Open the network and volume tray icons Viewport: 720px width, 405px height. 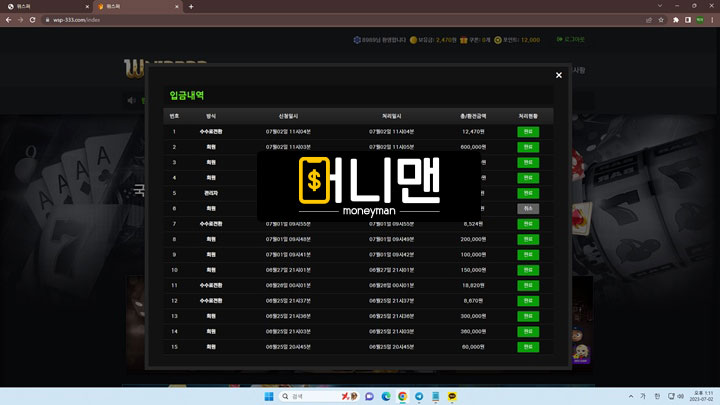[675, 396]
